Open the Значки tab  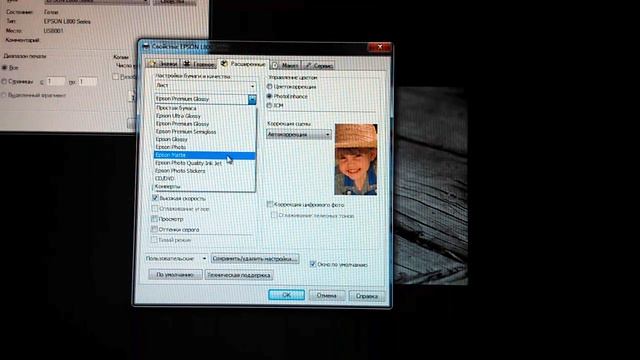[x=163, y=64]
